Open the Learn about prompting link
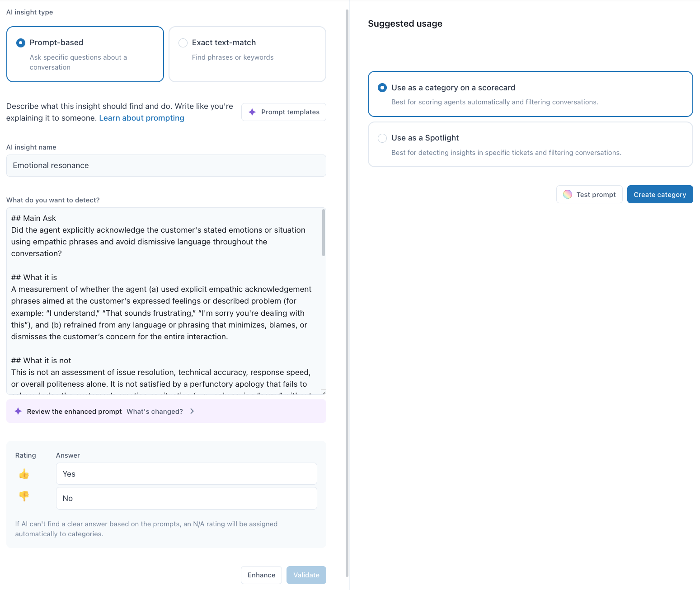The width and height of the screenshot is (700, 590). click(x=141, y=118)
